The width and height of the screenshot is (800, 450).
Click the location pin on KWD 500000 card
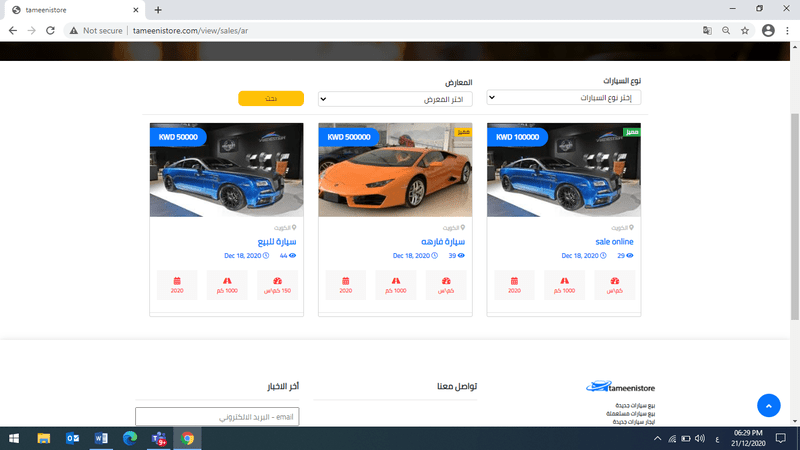pos(463,228)
